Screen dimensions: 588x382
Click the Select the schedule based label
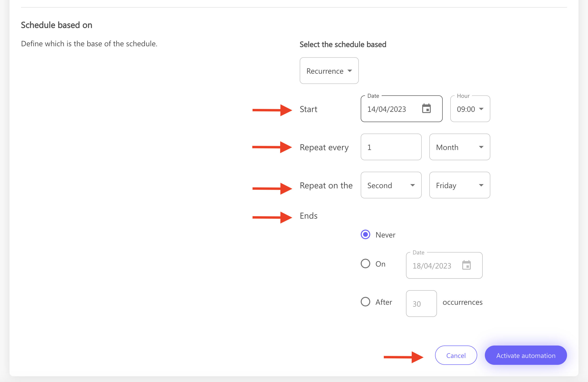(x=343, y=44)
